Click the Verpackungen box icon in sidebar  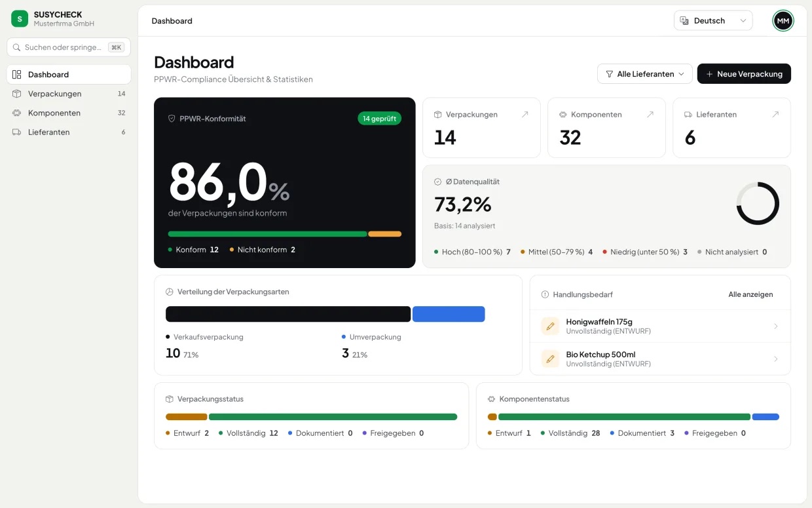tap(17, 94)
